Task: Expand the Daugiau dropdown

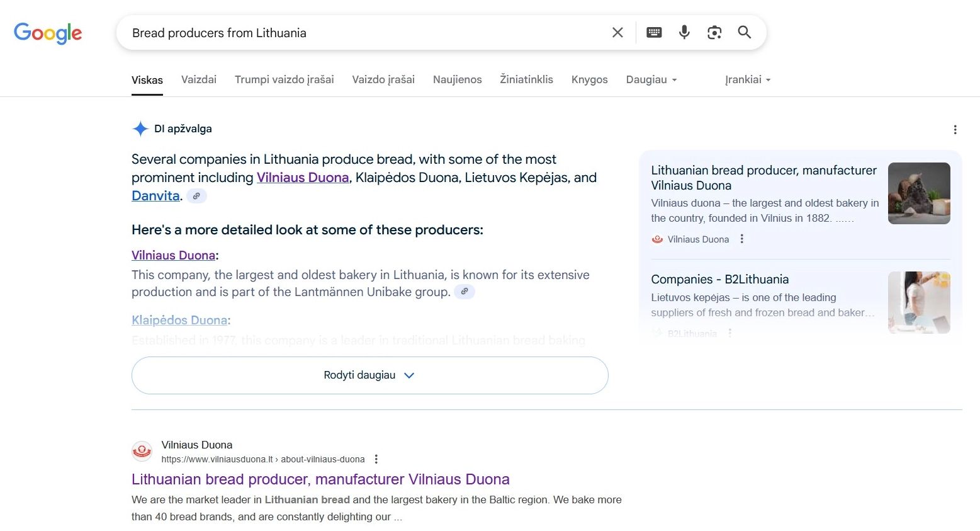Action: 651,79
